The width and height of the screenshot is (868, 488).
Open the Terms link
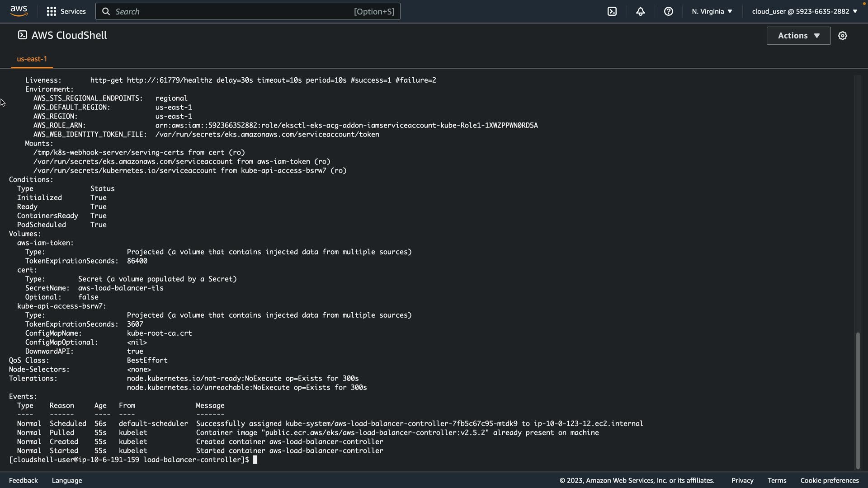[x=777, y=480]
